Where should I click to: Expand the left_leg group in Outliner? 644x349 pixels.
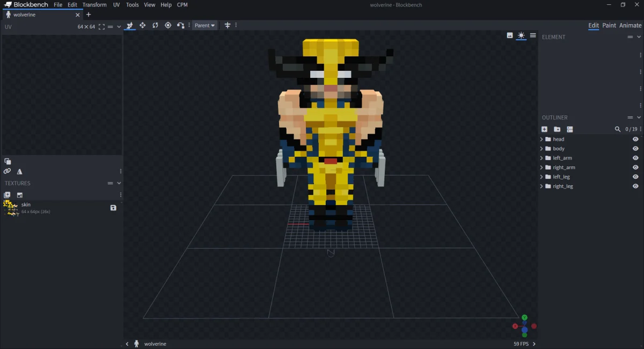(541, 177)
